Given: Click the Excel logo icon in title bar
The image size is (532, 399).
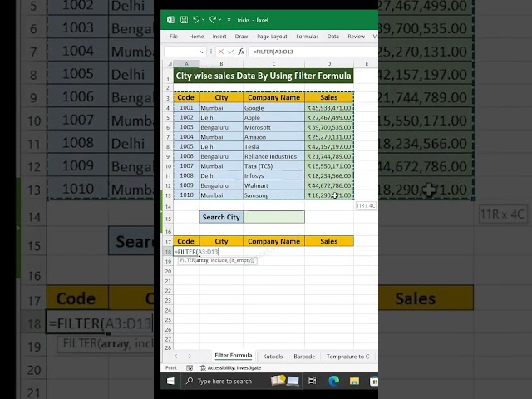Looking at the screenshot, I should 170,20.
